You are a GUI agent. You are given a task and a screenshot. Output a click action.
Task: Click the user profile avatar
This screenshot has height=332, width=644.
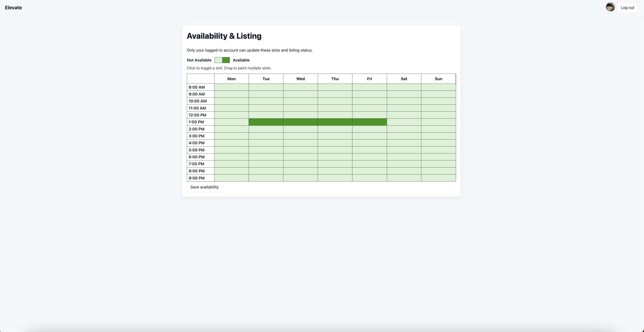point(610,7)
